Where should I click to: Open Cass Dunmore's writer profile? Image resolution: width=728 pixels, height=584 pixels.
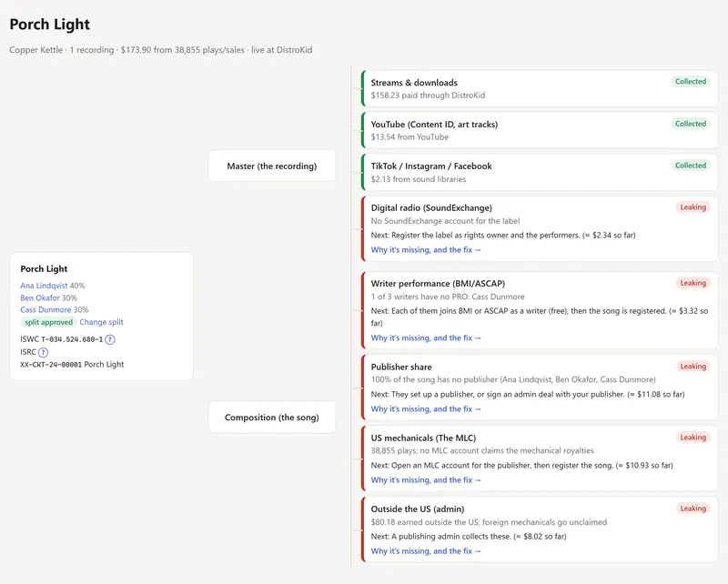tap(45, 309)
